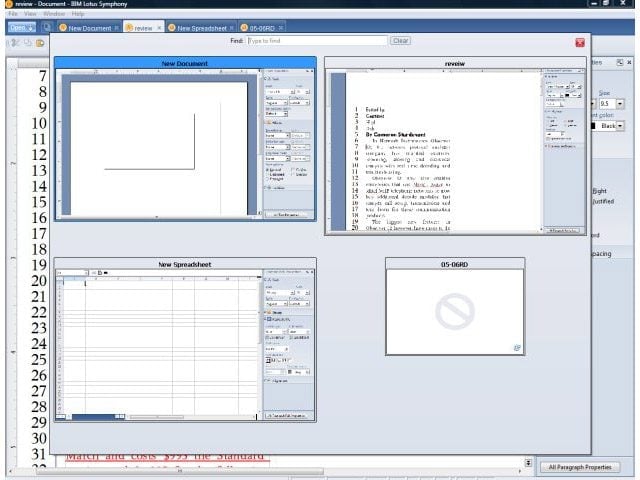640x480 pixels.
Task: Click the All Paragraph Properties button
Action: pos(580,467)
